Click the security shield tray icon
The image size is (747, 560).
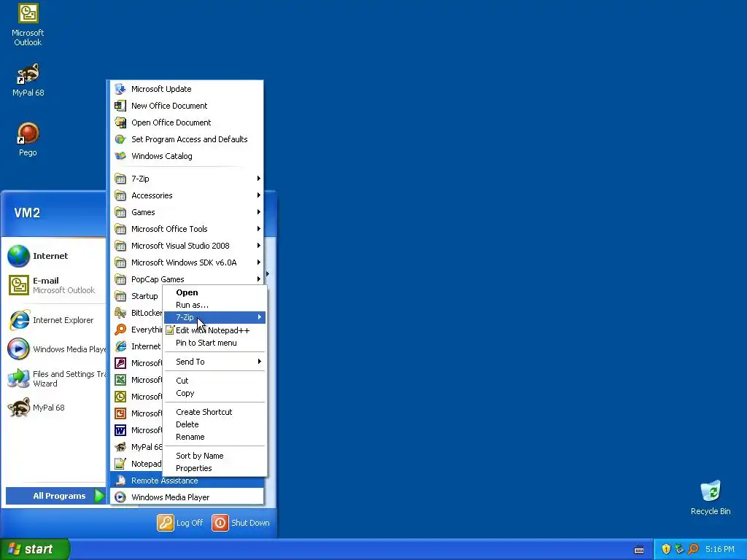(666, 549)
